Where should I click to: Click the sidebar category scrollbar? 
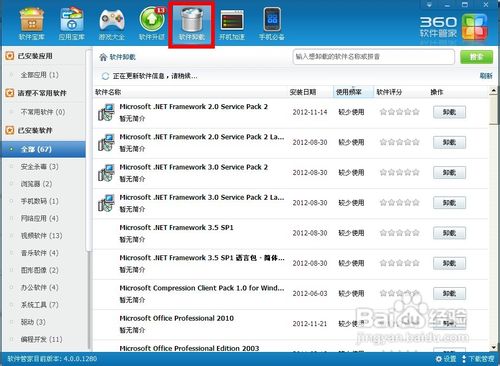(x=88, y=150)
